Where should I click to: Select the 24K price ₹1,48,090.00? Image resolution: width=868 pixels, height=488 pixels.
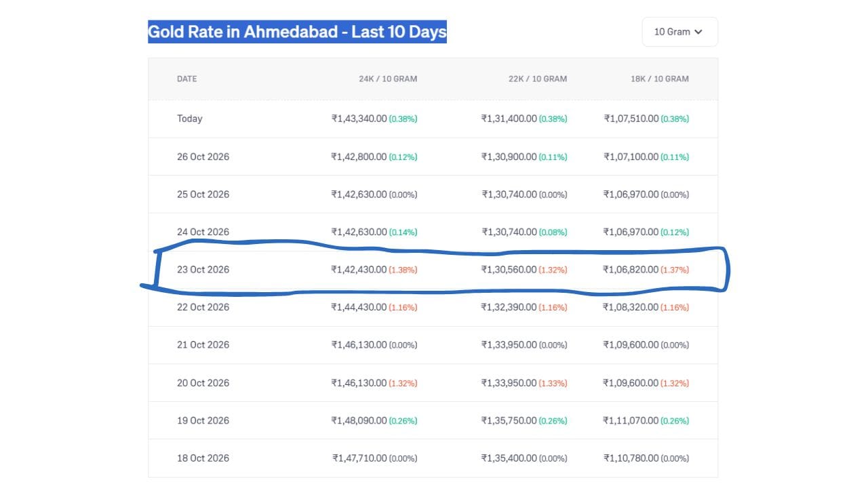(359, 421)
